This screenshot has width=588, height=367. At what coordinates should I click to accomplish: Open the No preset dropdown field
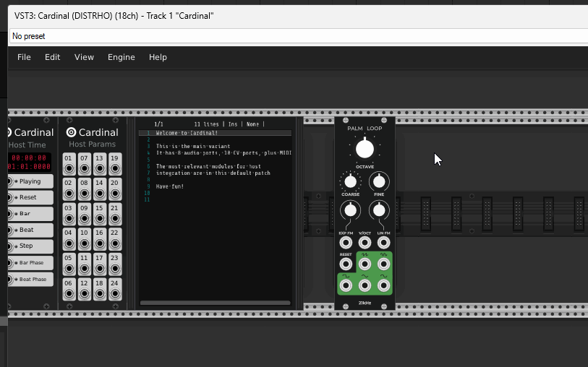coord(299,36)
